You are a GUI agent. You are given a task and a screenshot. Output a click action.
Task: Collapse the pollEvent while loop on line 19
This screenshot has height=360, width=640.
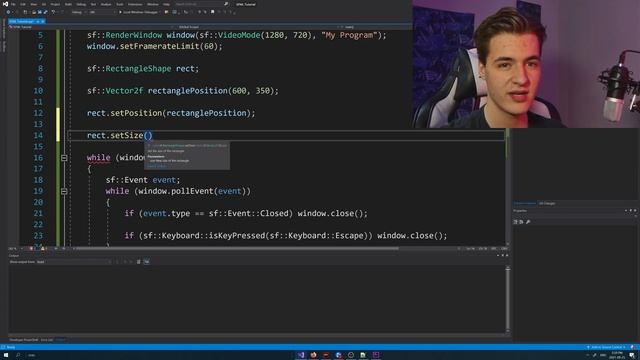[64, 191]
